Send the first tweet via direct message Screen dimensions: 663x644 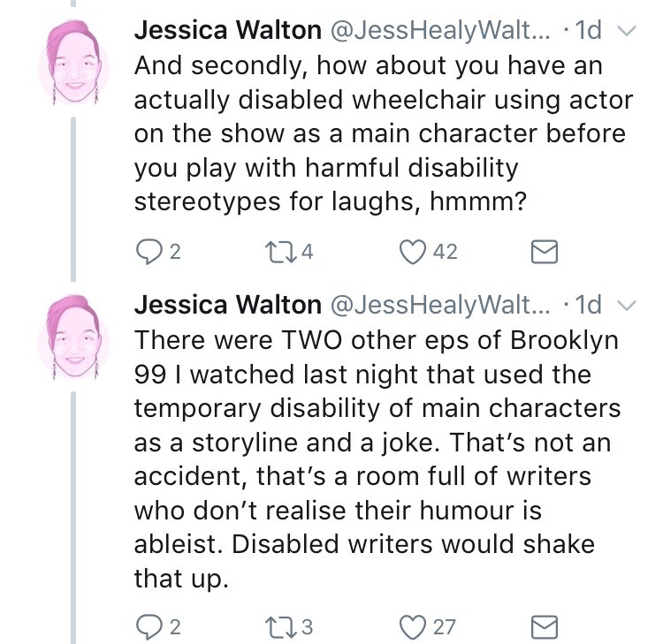point(544,254)
